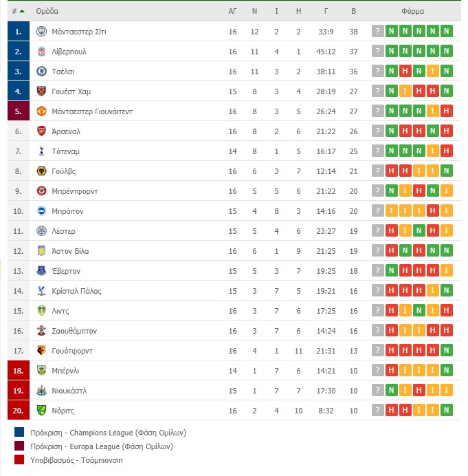Open the Κρίσταλ Πάλας team link
This screenshot has height=476, width=468.
[76, 291]
